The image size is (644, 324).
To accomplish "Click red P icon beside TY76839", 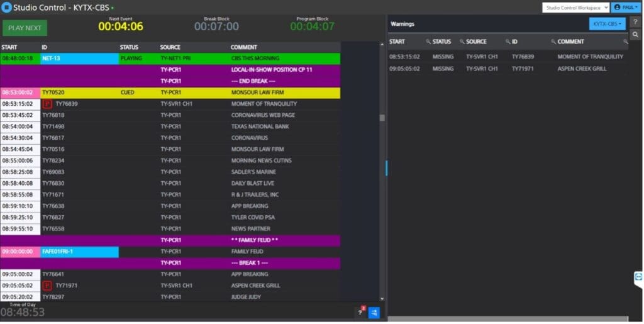I will tap(47, 104).
